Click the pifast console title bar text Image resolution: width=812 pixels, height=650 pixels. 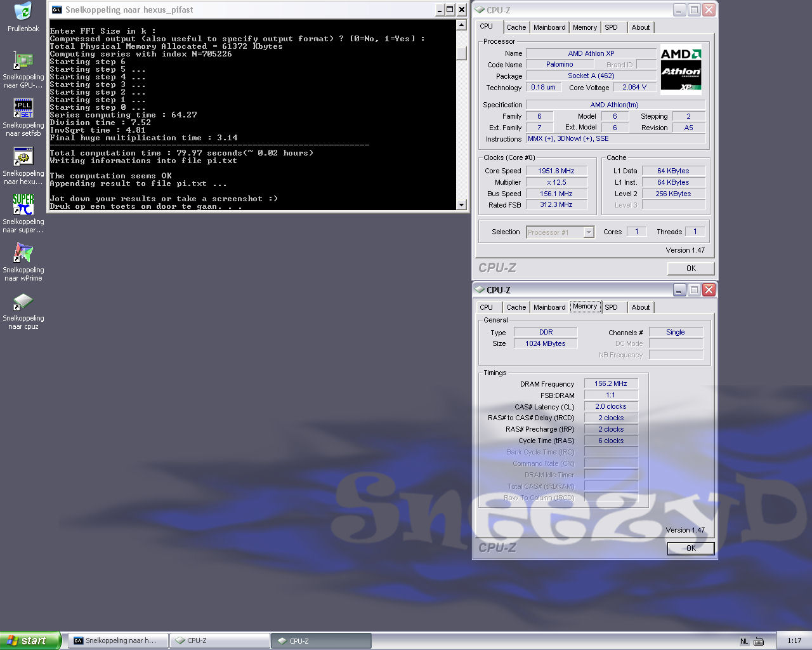point(129,10)
